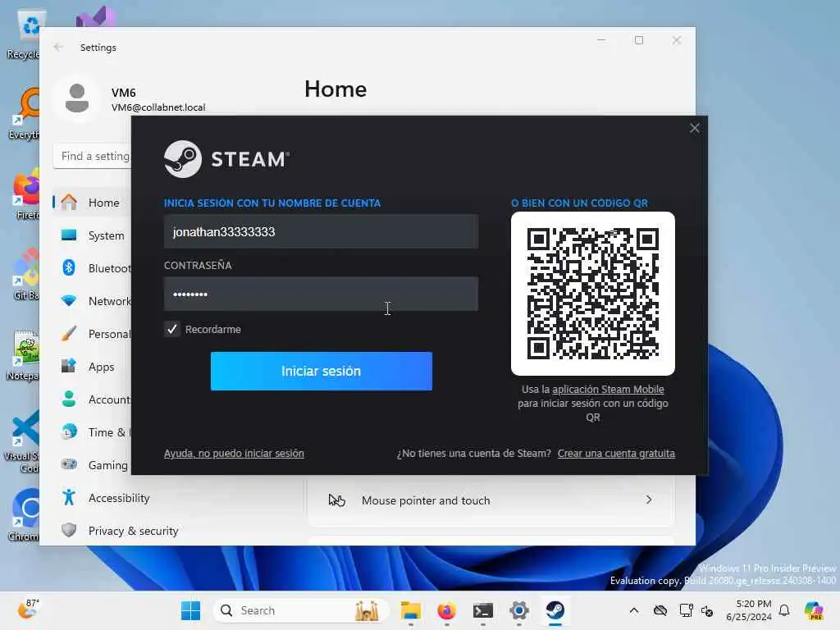Open Ayuda, no puedo iniciar sesión link
Viewport: 840px width, 630px height.
click(x=234, y=453)
